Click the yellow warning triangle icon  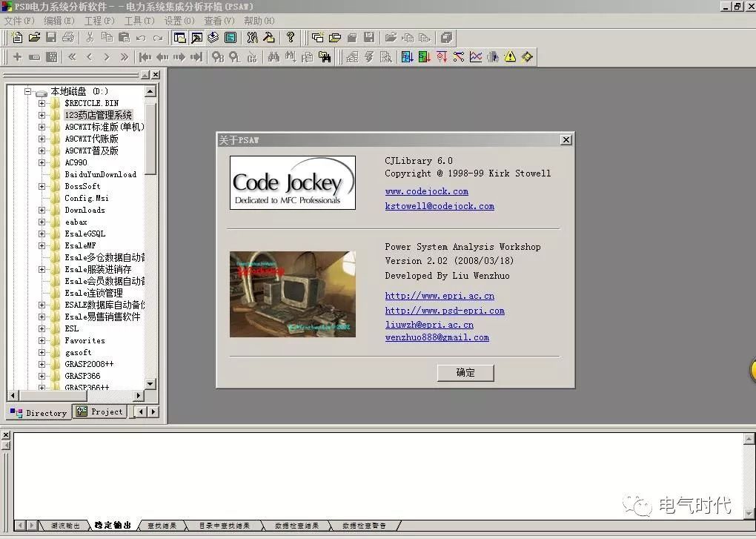(x=510, y=57)
